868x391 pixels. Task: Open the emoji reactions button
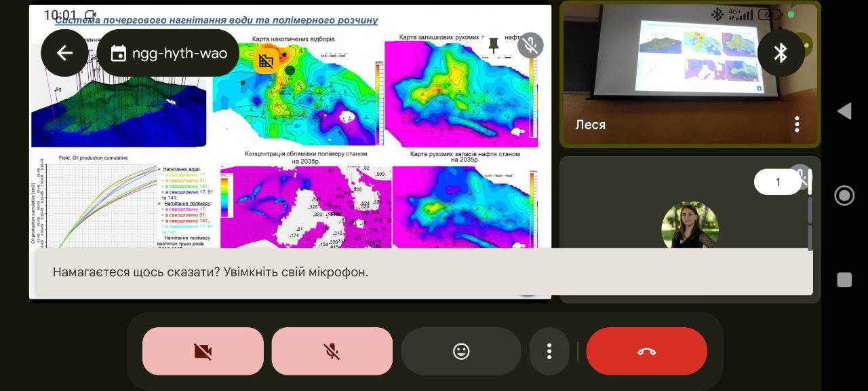461,351
